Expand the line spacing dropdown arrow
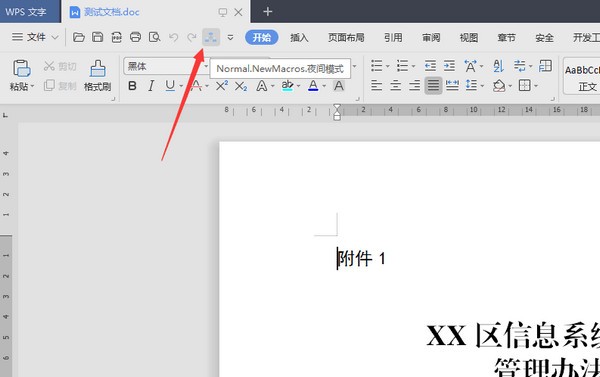 [482, 86]
